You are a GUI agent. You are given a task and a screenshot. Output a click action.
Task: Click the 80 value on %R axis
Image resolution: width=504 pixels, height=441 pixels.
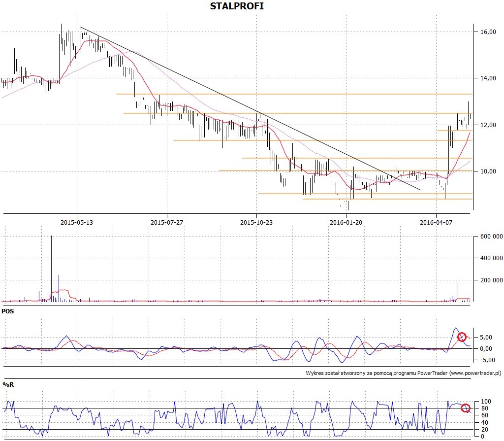pyautogui.click(x=485, y=408)
